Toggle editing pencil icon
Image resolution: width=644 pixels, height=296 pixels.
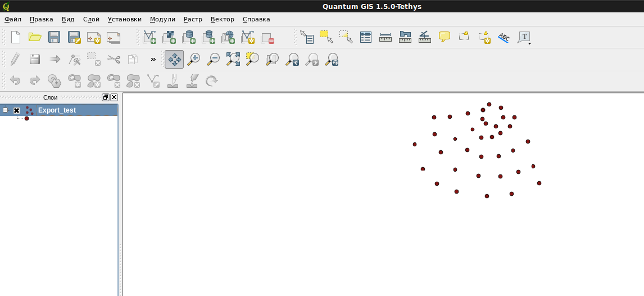[15, 59]
